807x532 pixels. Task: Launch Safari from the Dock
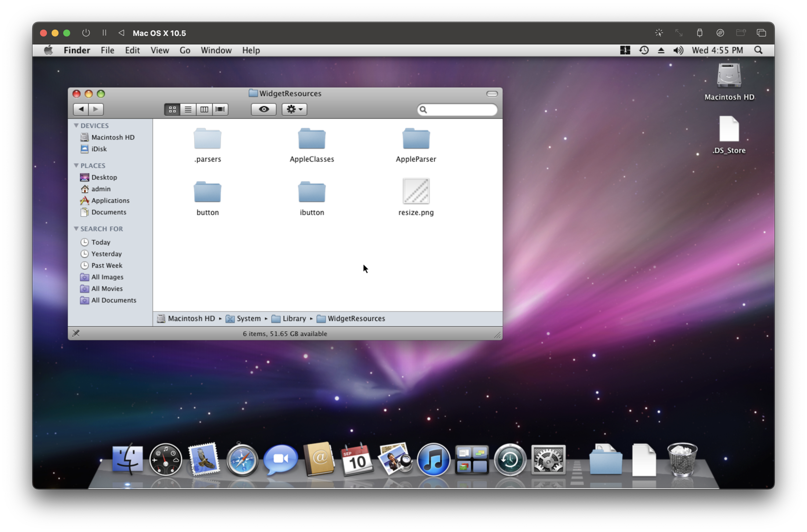pyautogui.click(x=242, y=460)
